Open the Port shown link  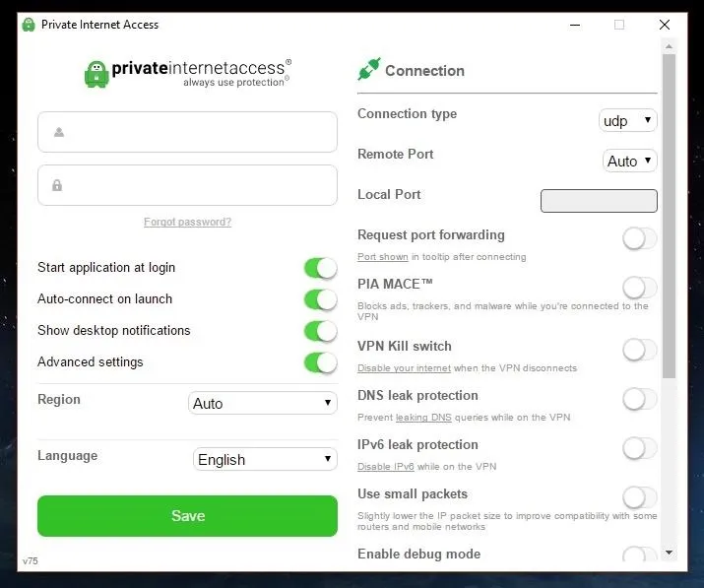pos(383,257)
